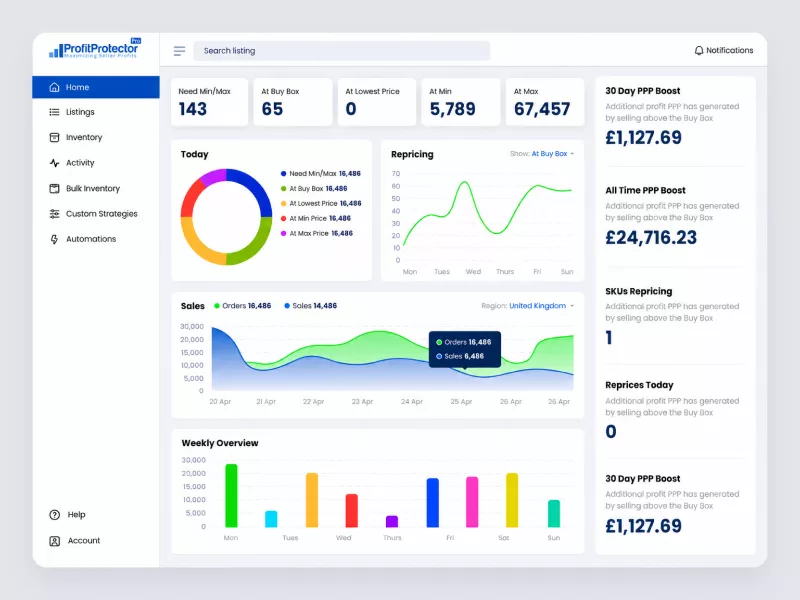800x600 pixels.
Task: Click the Custom Strategies sliders icon
Action: (54, 214)
